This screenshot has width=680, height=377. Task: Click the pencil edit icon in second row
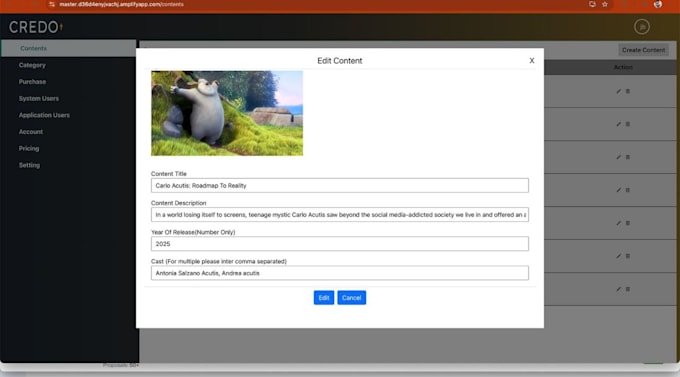pos(619,124)
